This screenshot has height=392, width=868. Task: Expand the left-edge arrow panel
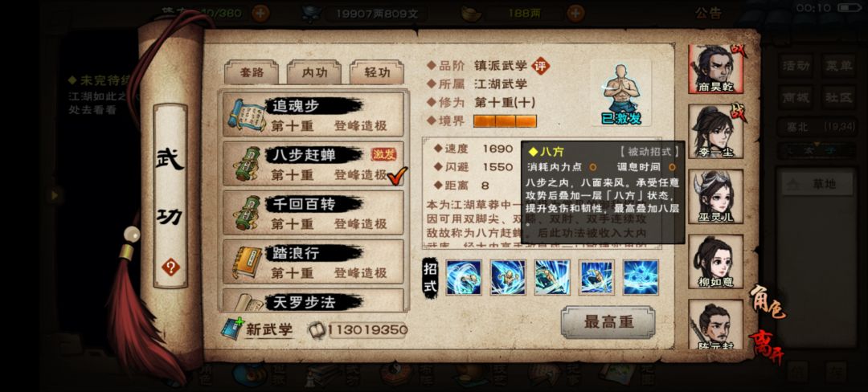(x=55, y=194)
